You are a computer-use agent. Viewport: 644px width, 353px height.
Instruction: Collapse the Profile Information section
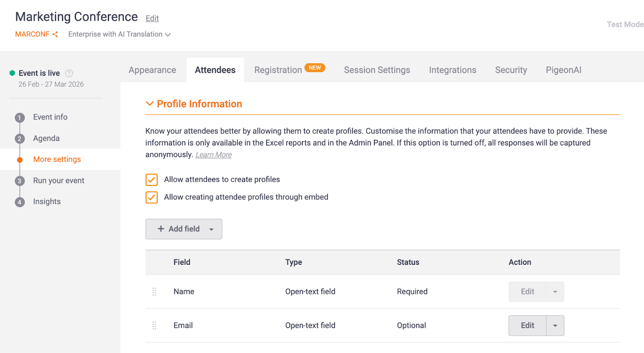(x=150, y=104)
